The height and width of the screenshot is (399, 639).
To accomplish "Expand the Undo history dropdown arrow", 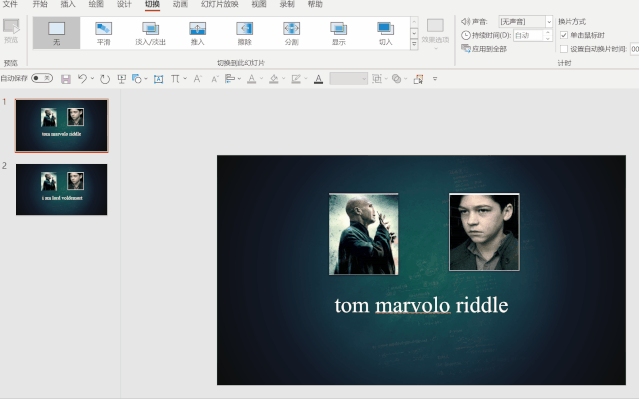I will [x=93, y=78].
